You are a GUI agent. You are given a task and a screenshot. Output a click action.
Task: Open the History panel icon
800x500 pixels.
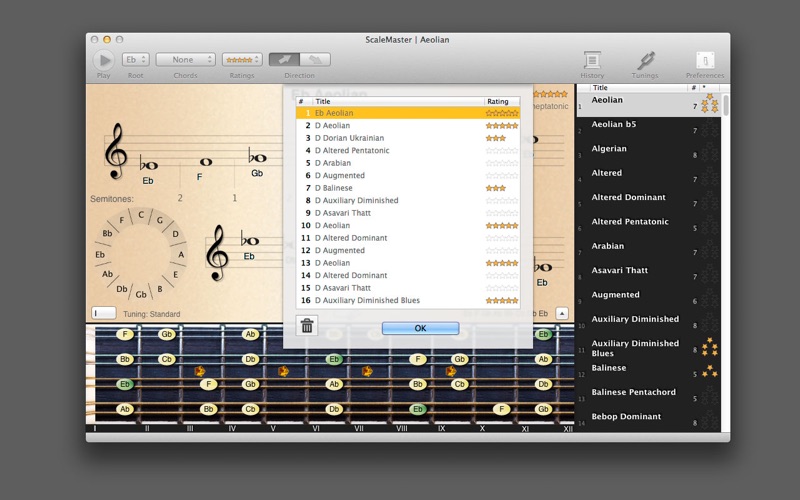click(592, 61)
